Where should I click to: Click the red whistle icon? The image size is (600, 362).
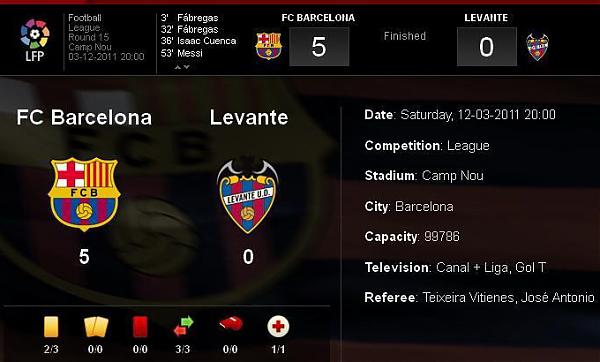click(x=231, y=323)
